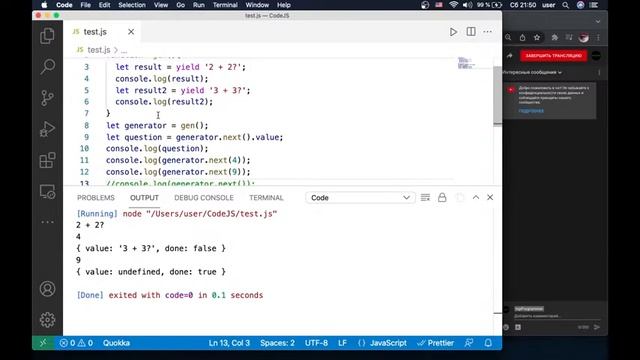Open the Go menu
Viewport: 640px width, 360px height.
tap(180, 5)
